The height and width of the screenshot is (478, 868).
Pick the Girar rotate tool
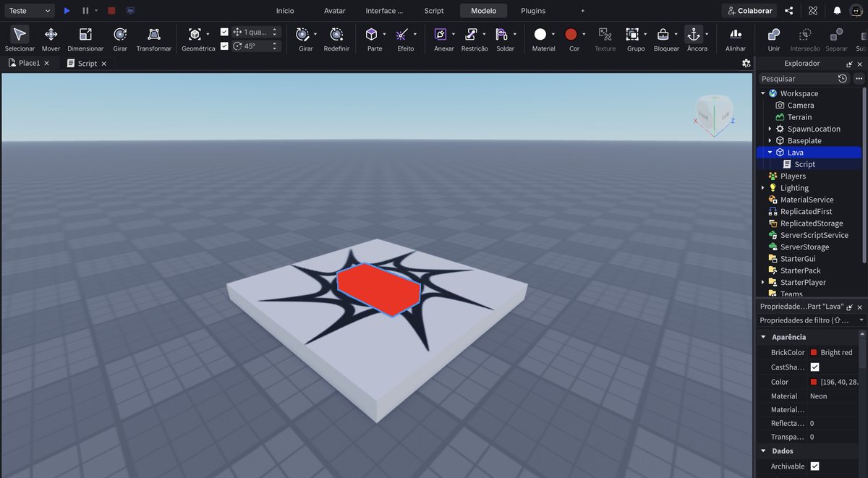pos(120,39)
